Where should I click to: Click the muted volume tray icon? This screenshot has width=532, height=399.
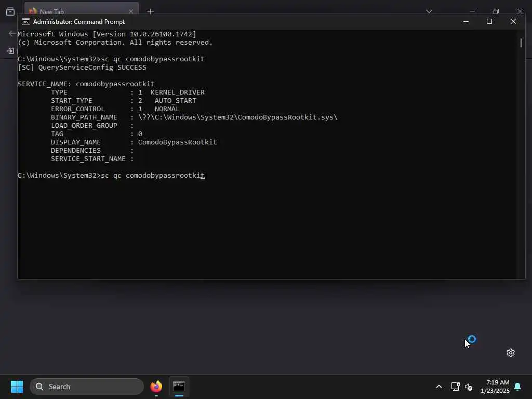469,387
